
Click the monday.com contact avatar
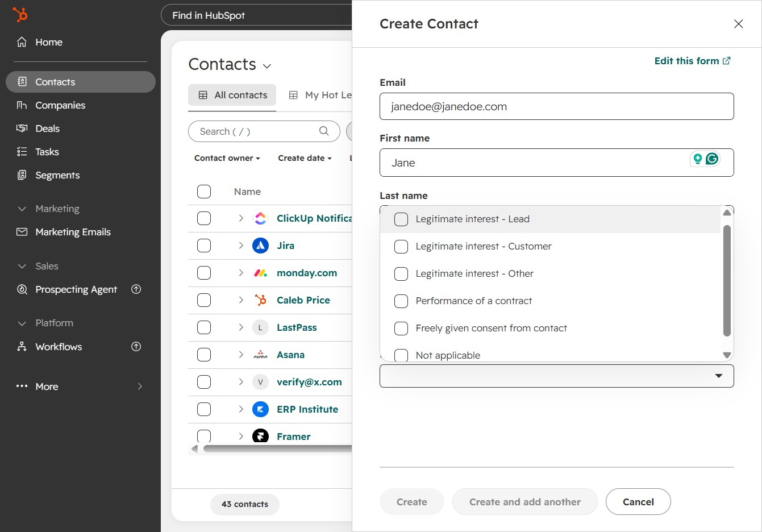point(260,273)
